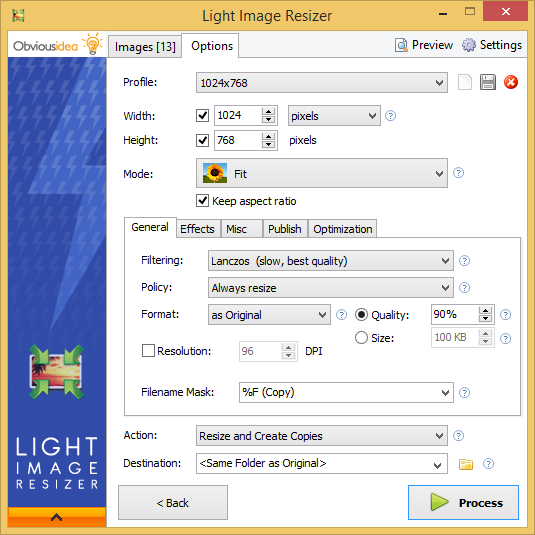Click the Process button
Viewport: 535px width, 535px height.
(x=463, y=503)
